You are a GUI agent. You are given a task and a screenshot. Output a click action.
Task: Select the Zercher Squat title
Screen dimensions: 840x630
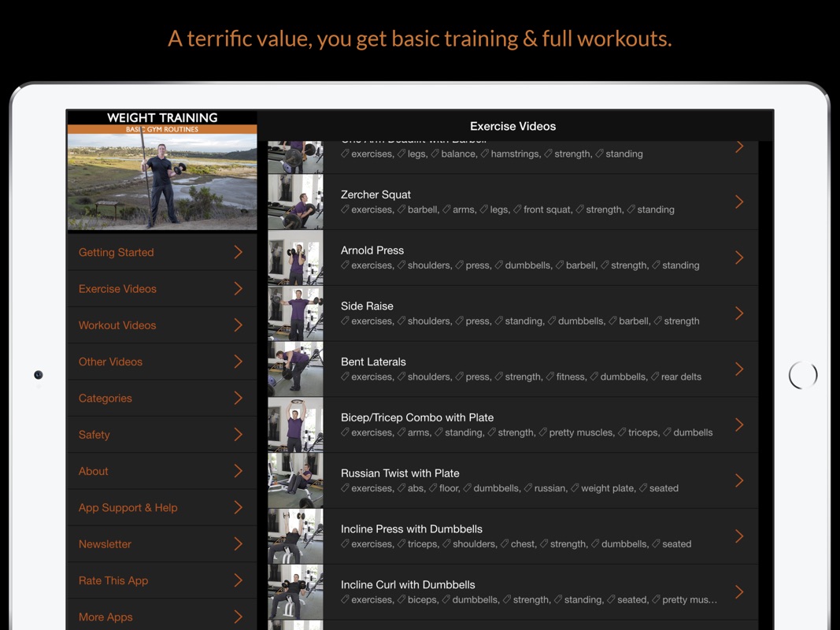[376, 195]
